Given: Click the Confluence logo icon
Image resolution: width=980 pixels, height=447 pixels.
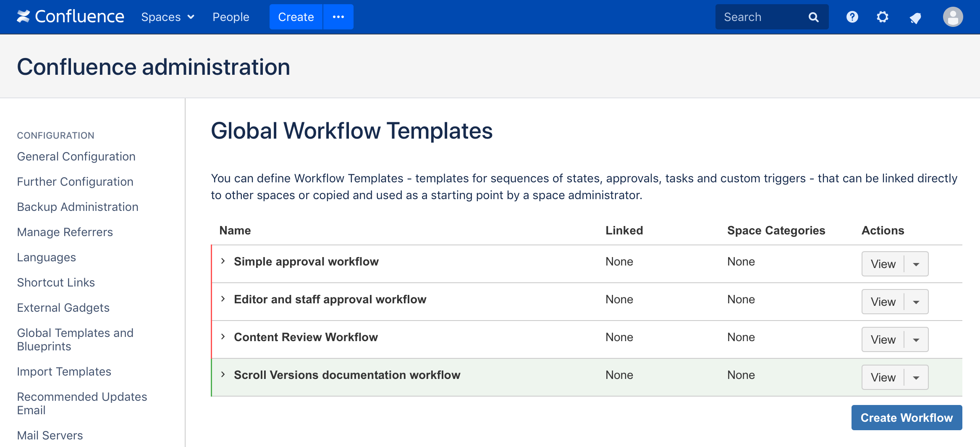Looking at the screenshot, I should tap(24, 17).
